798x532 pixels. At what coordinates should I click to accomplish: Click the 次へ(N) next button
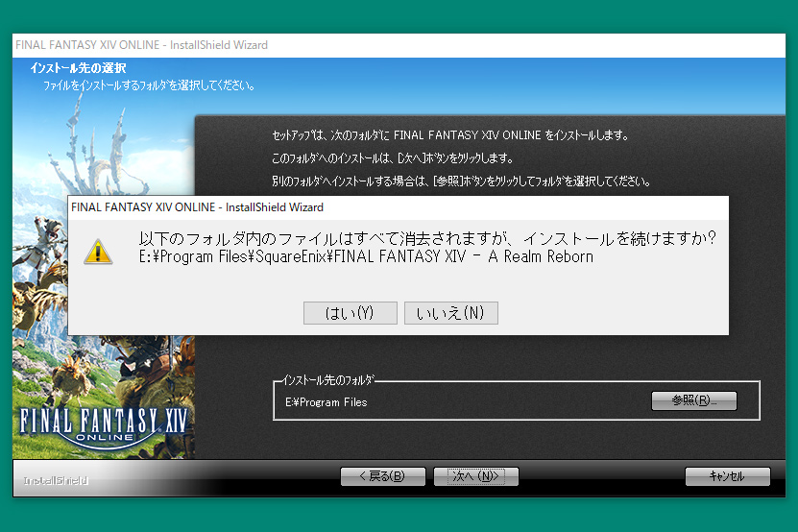click(x=475, y=476)
